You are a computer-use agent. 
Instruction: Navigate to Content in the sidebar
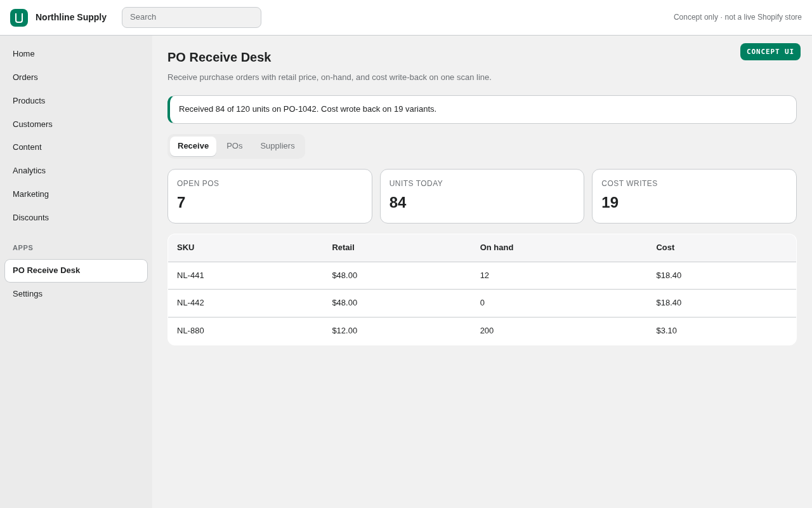click(76, 147)
